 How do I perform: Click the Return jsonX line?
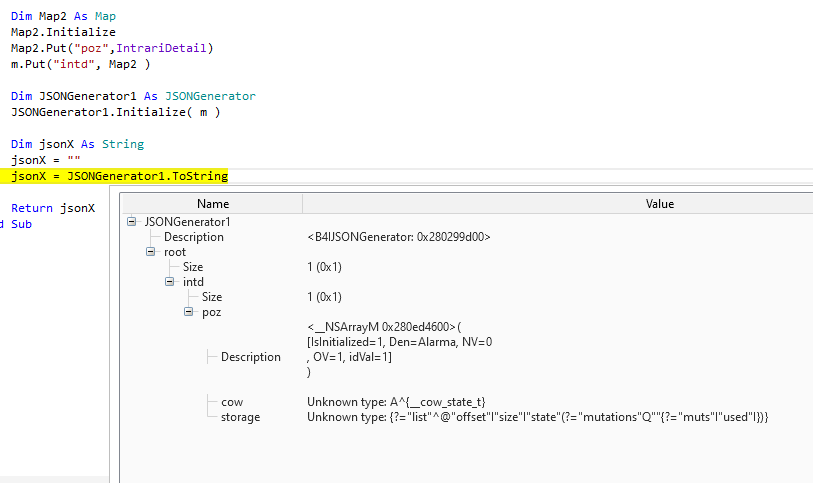53,208
